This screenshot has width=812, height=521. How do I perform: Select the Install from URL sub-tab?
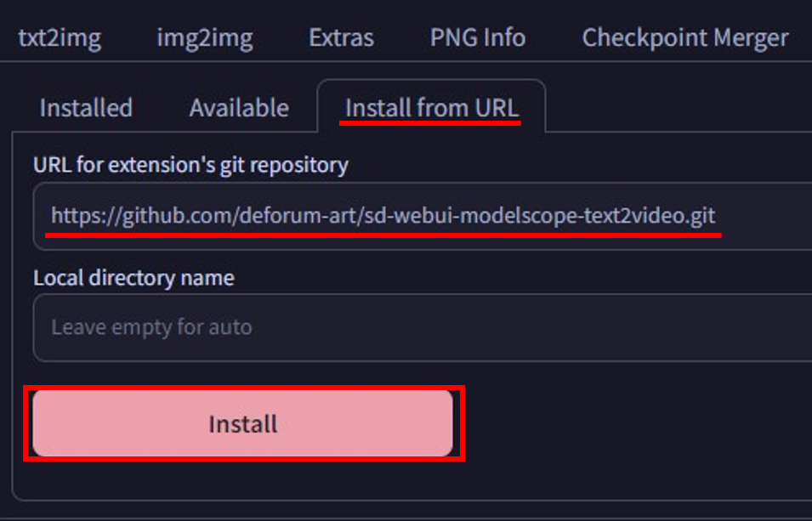431,108
